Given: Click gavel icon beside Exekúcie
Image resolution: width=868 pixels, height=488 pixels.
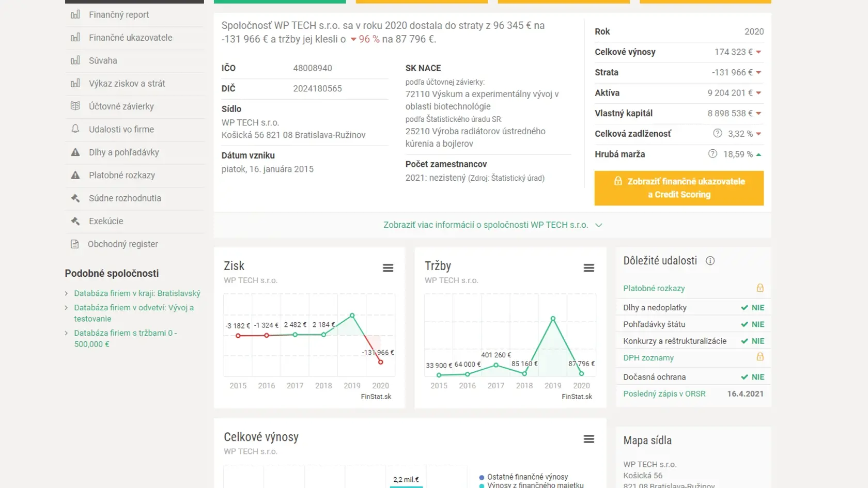Looking at the screenshot, I should click(x=75, y=221).
